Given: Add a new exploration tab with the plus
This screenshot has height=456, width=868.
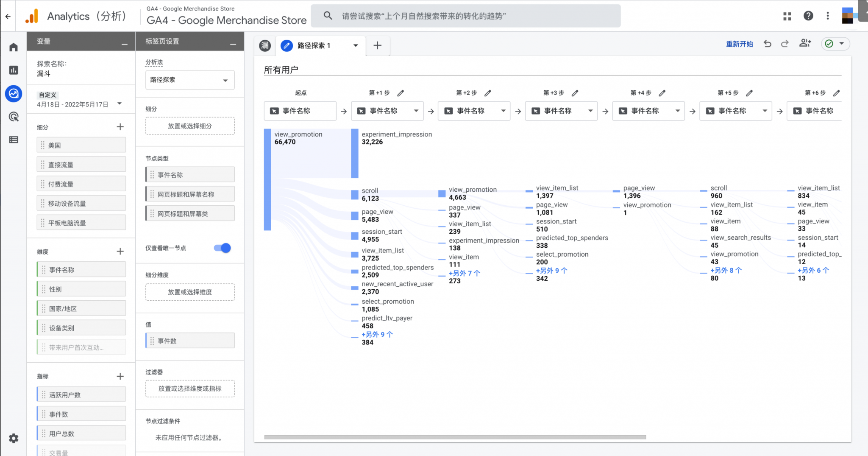Looking at the screenshot, I should pyautogui.click(x=377, y=45).
